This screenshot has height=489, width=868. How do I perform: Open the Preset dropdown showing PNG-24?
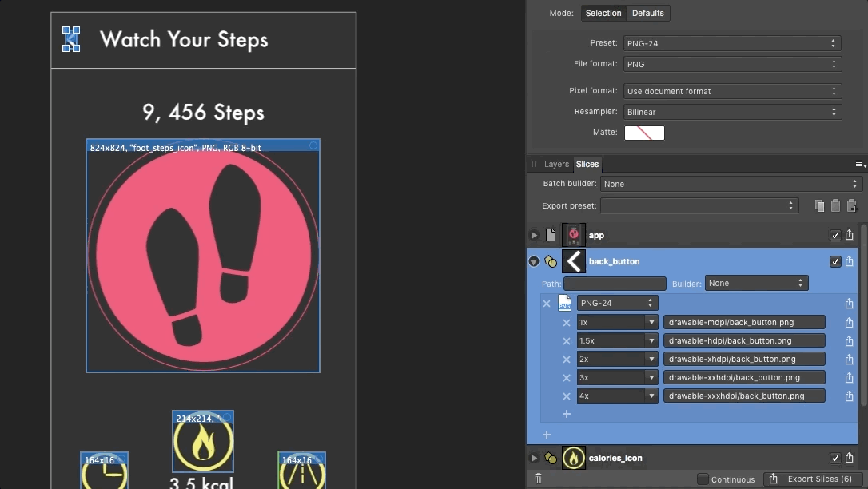click(731, 43)
